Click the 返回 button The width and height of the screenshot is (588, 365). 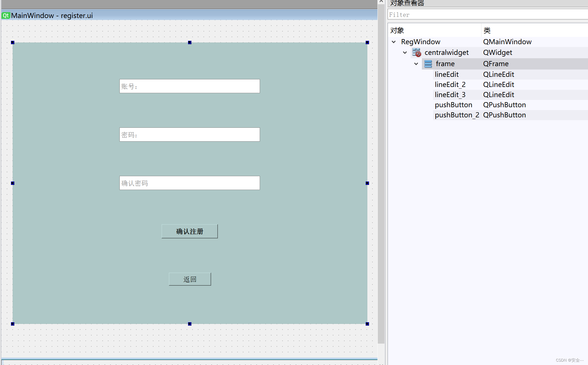click(190, 279)
